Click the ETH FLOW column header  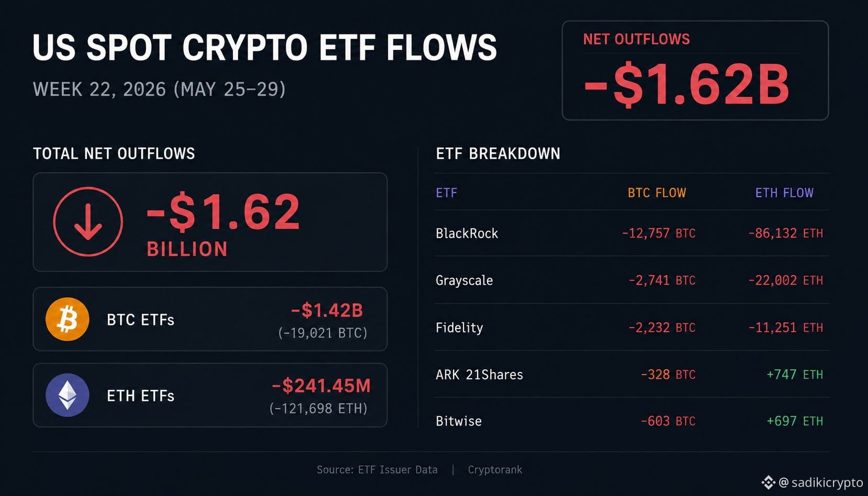[x=784, y=193]
